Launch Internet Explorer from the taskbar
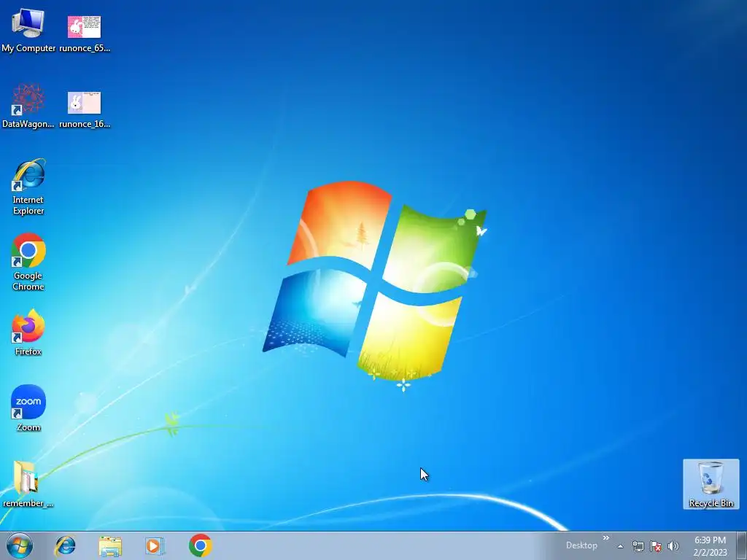The image size is (747, 560). tap(65, 545)
